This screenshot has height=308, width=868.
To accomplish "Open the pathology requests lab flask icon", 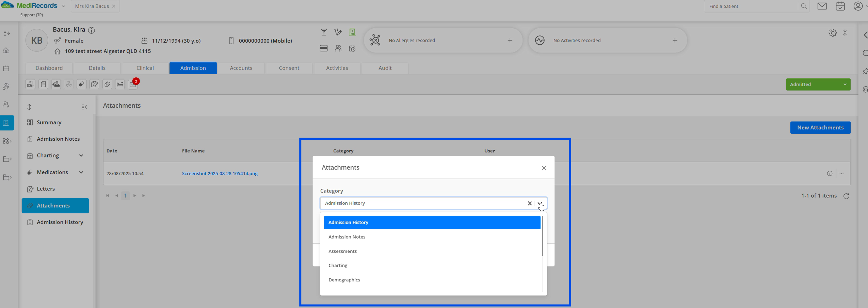I will 55,84.
